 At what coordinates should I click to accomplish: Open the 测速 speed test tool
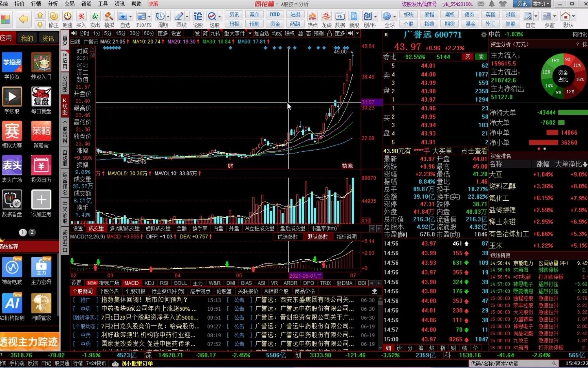[x=67, y=19]
